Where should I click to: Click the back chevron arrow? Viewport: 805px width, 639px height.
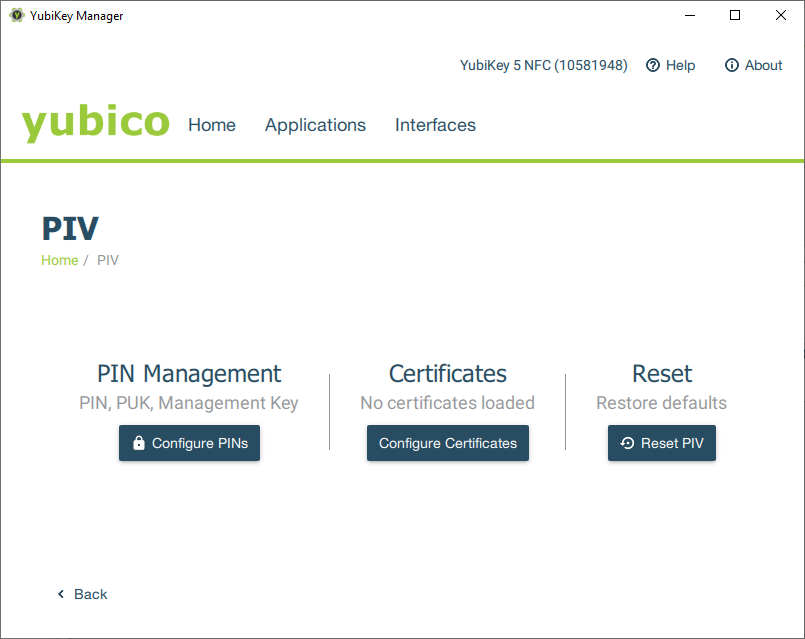[x=60, y=593]
